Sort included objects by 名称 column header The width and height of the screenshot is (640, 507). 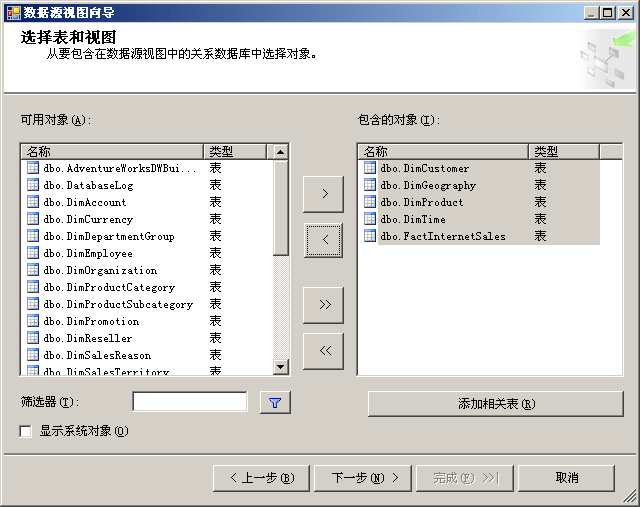pos(443,152)
